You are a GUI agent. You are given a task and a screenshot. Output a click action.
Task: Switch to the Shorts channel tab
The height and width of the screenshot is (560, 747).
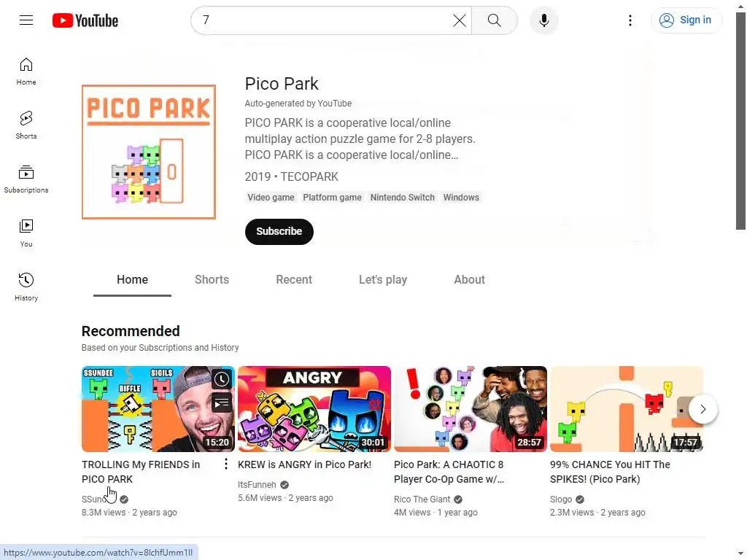(x=212, y=279)
